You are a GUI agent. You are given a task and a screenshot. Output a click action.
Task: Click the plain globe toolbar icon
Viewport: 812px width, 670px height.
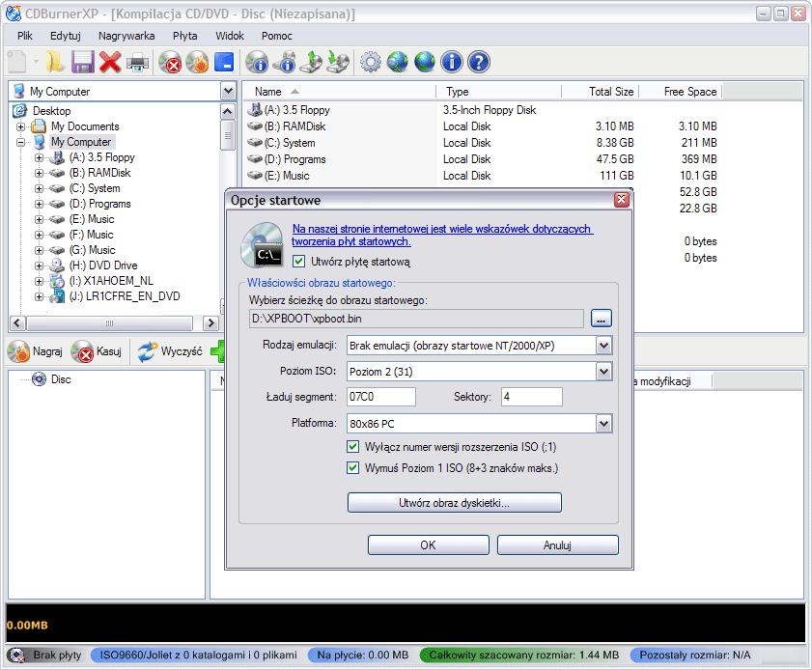point(425,62)
